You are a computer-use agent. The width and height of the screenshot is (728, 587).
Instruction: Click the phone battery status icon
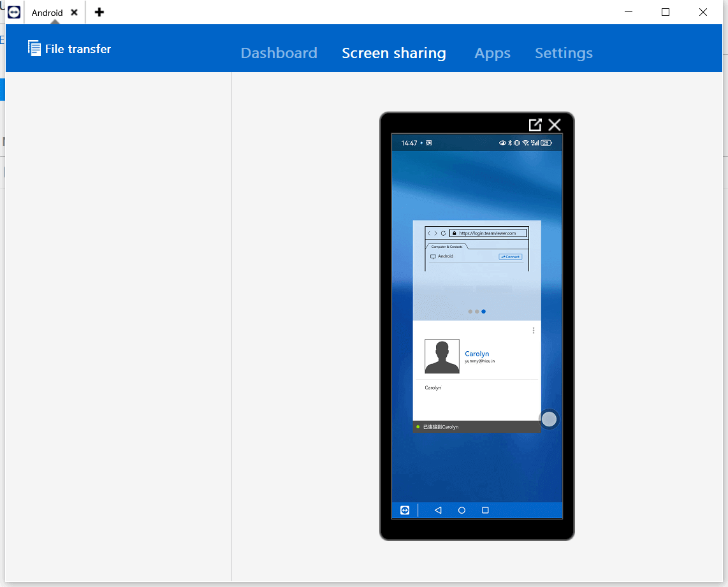click(x=546, y=143)
